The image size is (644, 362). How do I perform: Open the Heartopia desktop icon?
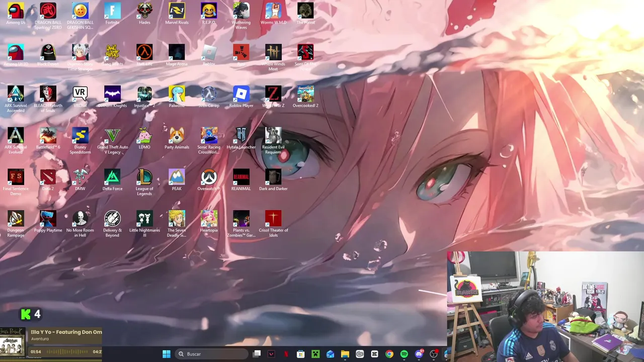point(209,222)
